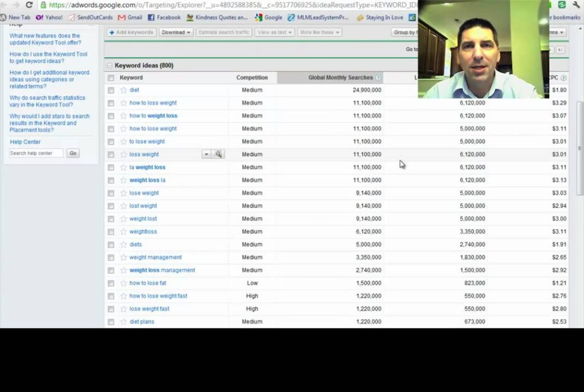Click the green padlock in the address bar

tap(43, 5)
